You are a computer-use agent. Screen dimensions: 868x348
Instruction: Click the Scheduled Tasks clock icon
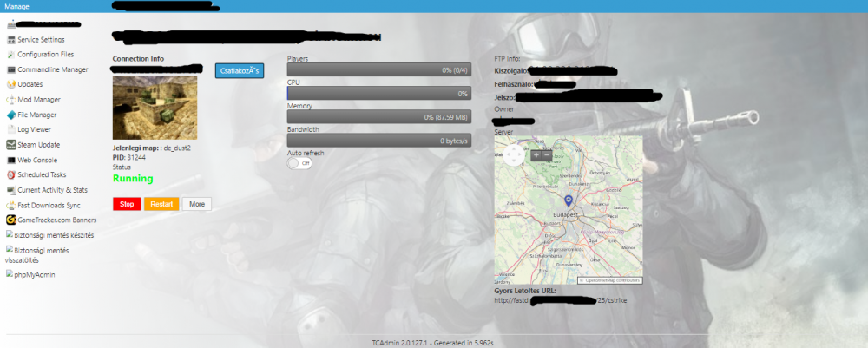[11, 174]
